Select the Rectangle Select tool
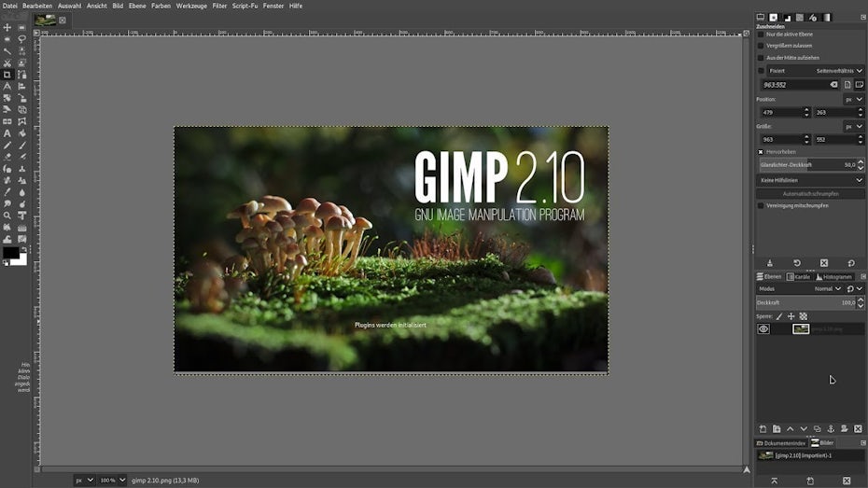Image resolution: width=868 pixels, height=488 pixels. (x=22, y=27)
